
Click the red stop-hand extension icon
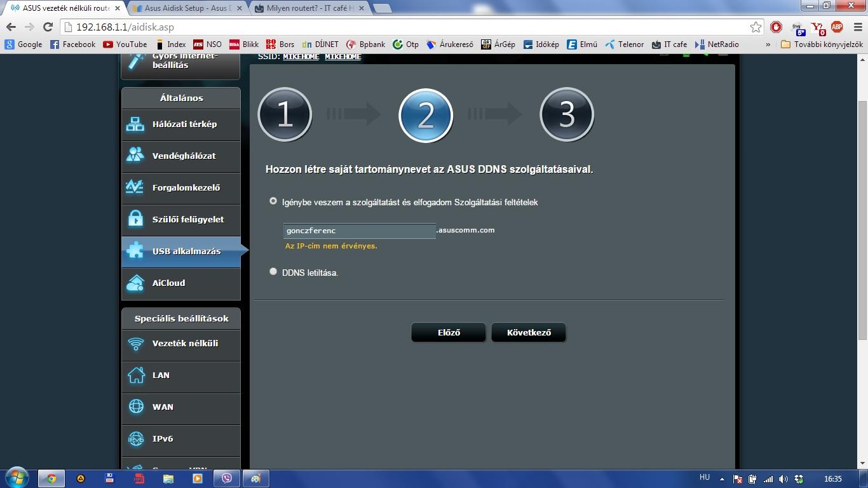[x=776, y=27]
